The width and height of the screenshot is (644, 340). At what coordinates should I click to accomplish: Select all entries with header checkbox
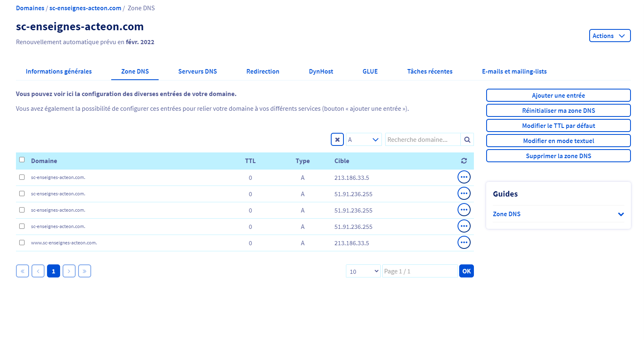[x=22, y=160]
